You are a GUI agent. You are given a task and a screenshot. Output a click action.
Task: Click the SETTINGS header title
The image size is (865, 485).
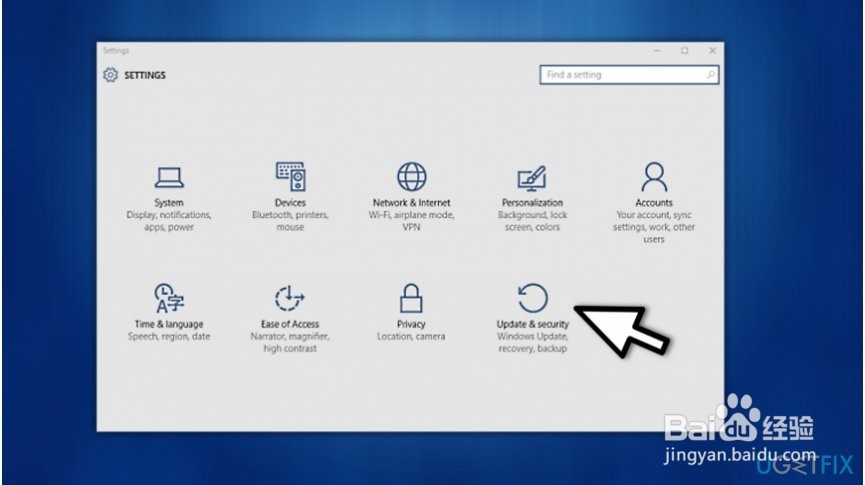pyautogui.click(x=145, y=75)
